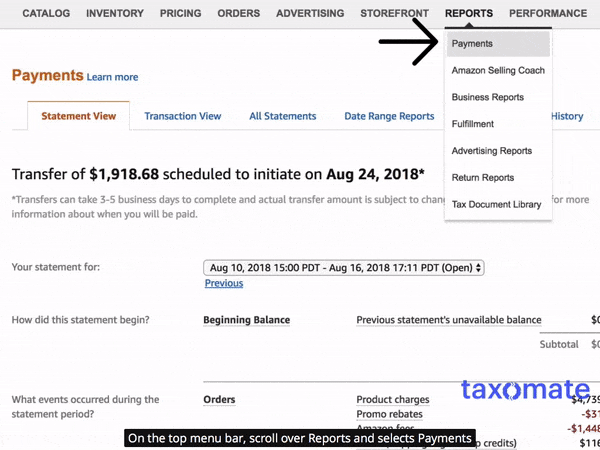Open the Storefront menu
Image resolution: width=600 pixels, height=450 pixels.
coord(394,13)
